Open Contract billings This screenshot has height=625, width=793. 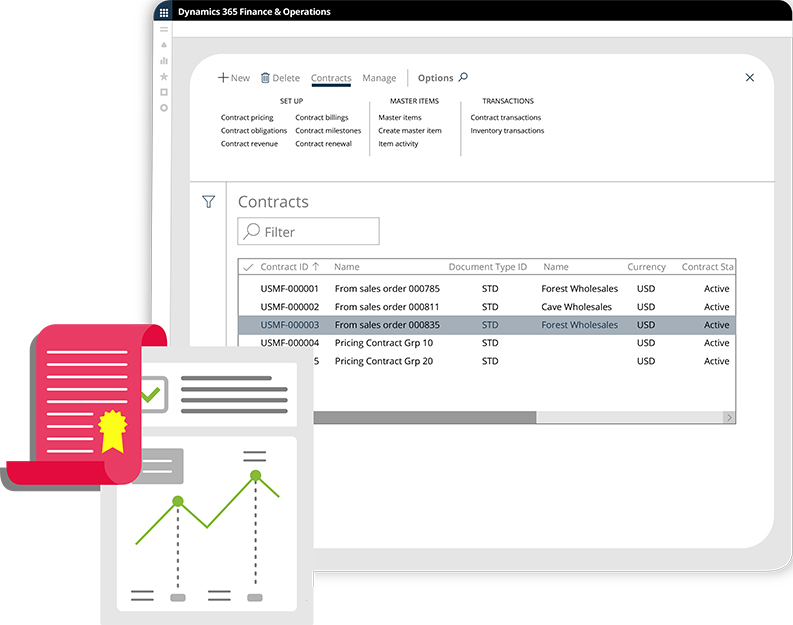click(322, 117)
